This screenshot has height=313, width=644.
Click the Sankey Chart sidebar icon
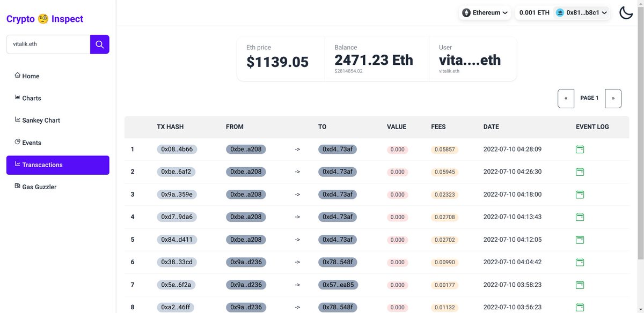click(x=18, y=120)
